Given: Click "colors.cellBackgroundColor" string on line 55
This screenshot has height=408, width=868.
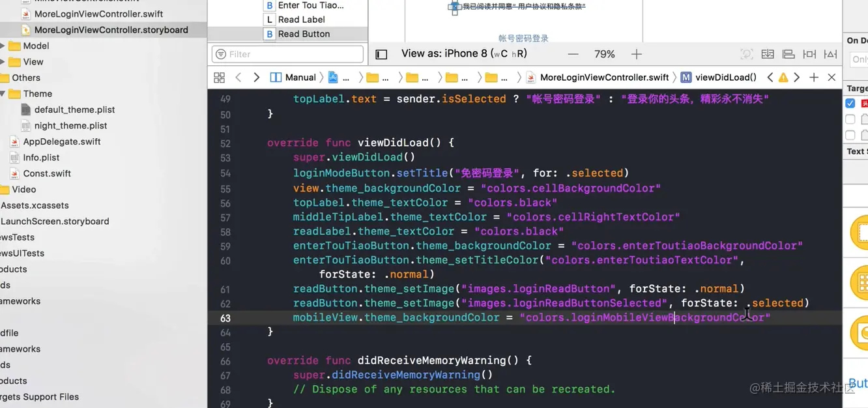Looking at the screenshot, I should (571, 188).
